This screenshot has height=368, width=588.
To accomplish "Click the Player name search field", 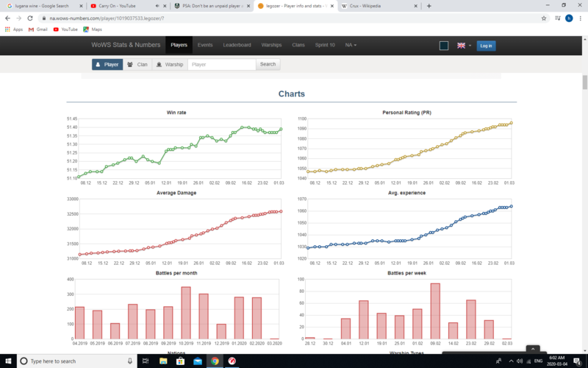I will pyautogui.click(x=221, y=64).
